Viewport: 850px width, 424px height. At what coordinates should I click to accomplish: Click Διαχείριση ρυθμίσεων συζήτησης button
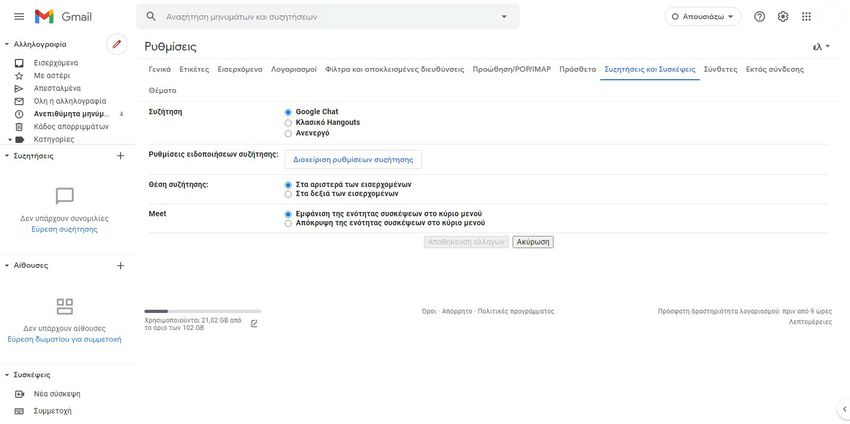(x=353, y=159)
